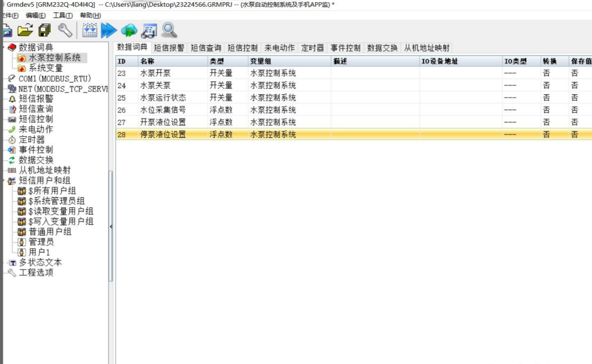Switch to the 事件控制 tab
Image resolution: width=592 pixels, height=364 pixels.
click(345, 48)
